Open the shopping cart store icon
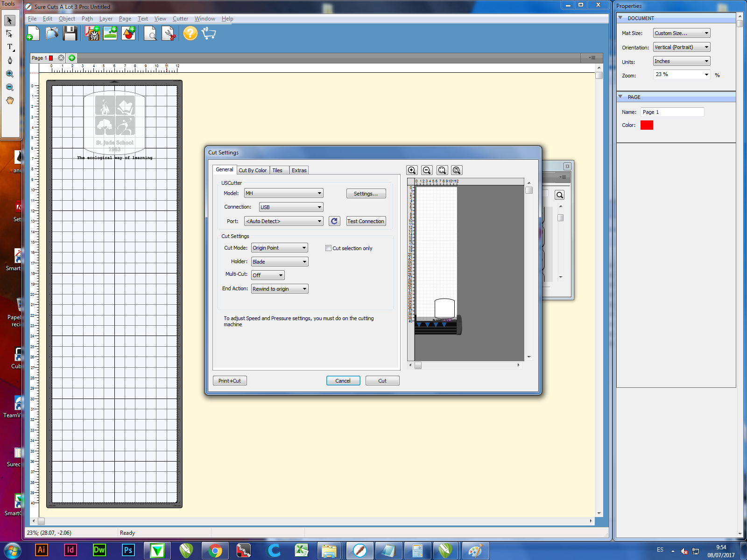 209,33
